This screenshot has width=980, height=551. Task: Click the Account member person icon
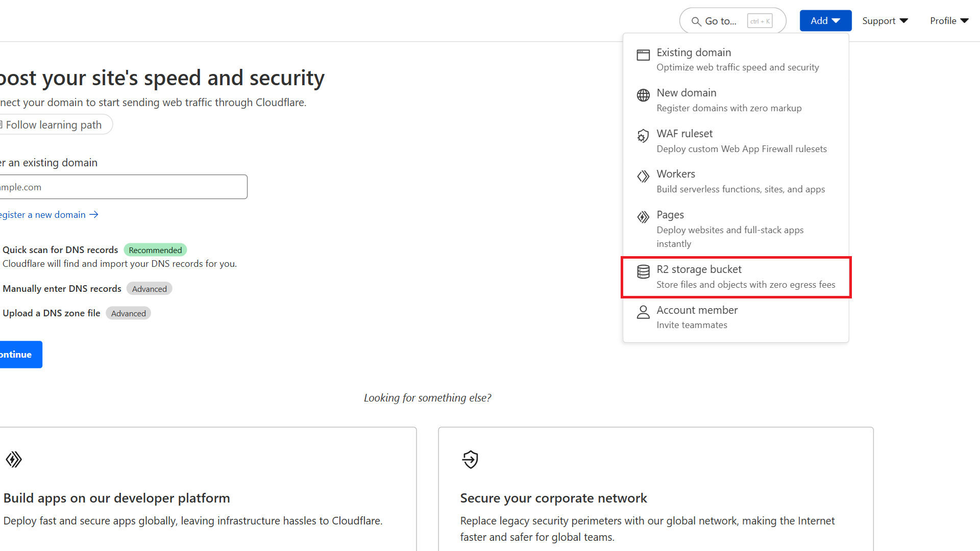643,312
